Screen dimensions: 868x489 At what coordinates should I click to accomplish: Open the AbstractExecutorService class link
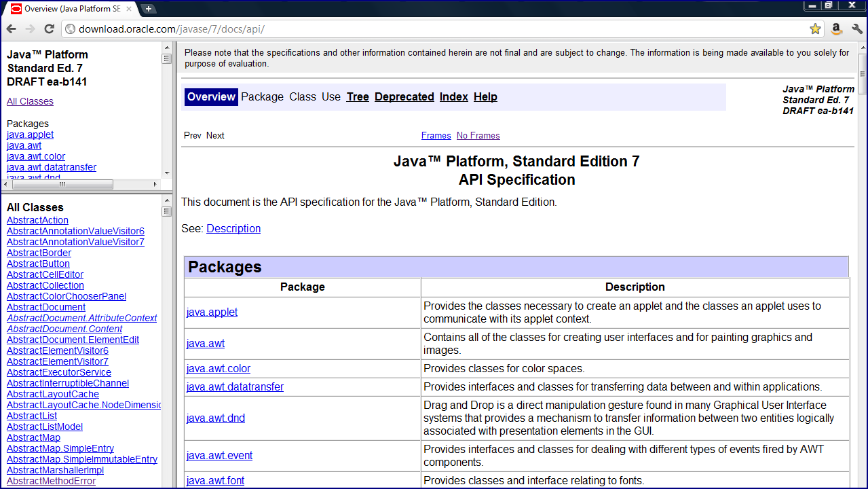[x=59, y=373]
